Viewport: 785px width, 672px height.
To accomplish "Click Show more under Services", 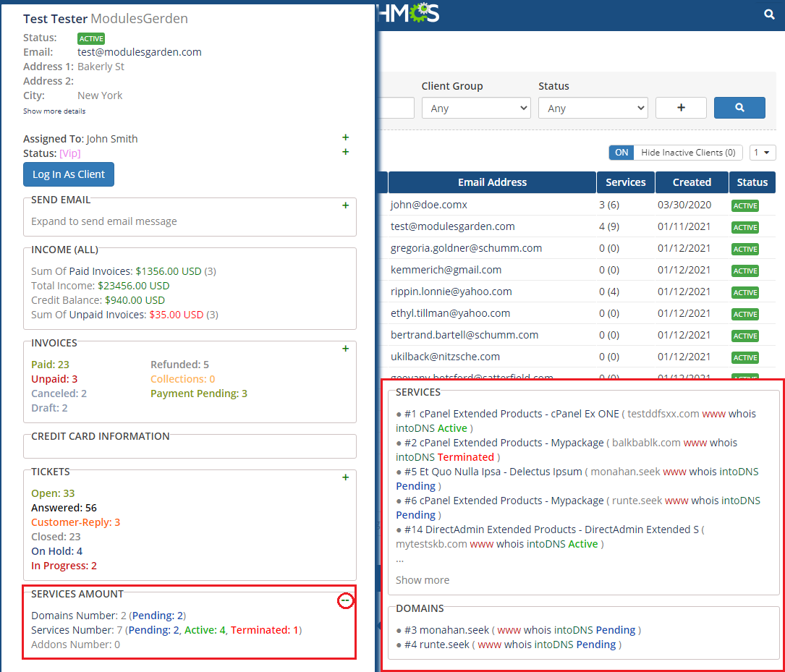I will pos(423,580).
